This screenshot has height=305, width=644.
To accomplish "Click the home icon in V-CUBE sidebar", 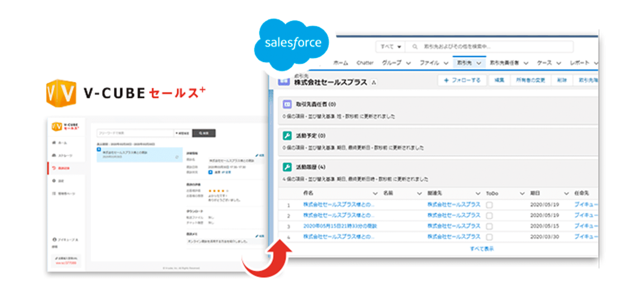I will [54, 142].
